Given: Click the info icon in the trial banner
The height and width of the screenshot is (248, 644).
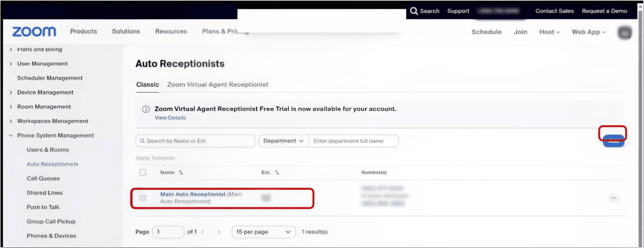Looking at the screenshot, I should (146, 109).
